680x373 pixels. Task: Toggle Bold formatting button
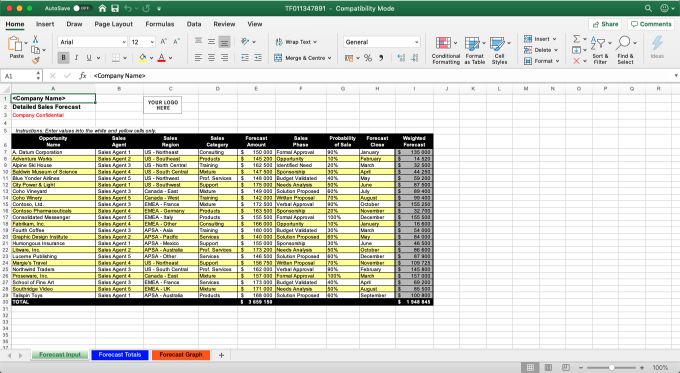pyautogui.click(x=63, y=58)
